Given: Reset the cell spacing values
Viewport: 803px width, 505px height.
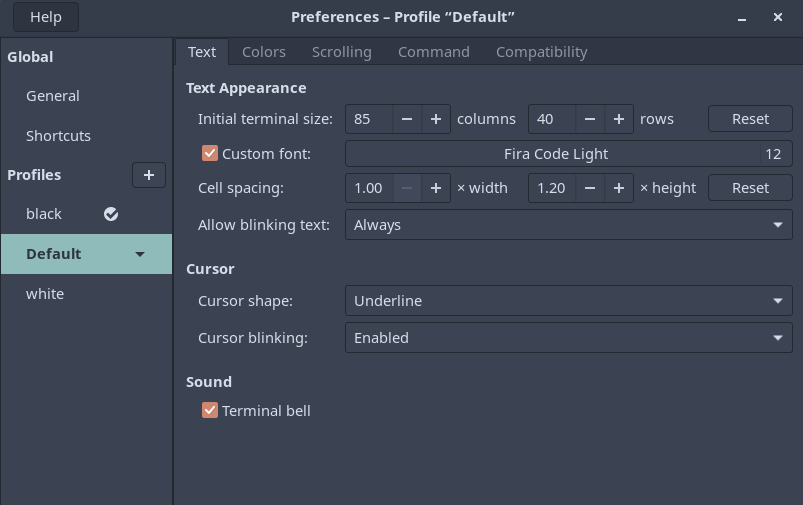Looking at the screenshot, I should tap(750, 188).
